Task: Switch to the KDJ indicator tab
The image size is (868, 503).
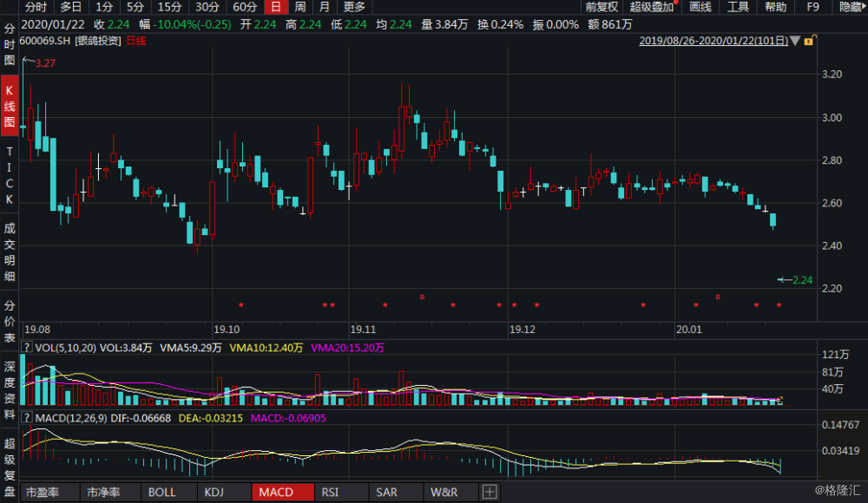Action: tap(213, 492)
